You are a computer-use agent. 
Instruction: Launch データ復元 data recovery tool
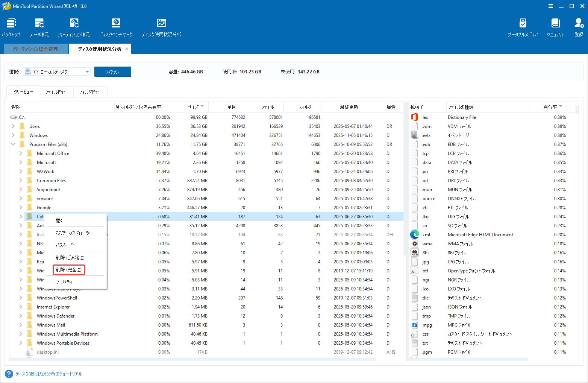pyautogui.click(x=39, y=26)
